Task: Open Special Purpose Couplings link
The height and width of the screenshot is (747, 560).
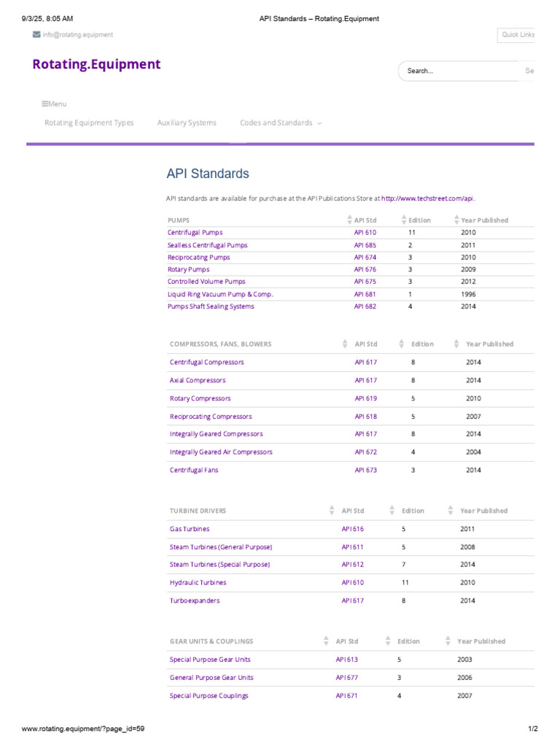Action: click(x=209, y=695)
